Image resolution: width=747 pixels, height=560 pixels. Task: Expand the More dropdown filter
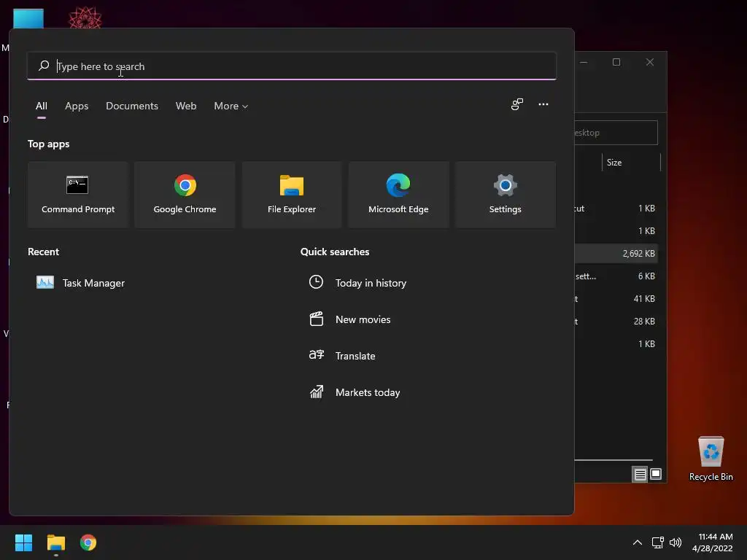pyautogui.click(x=231, y=106)
